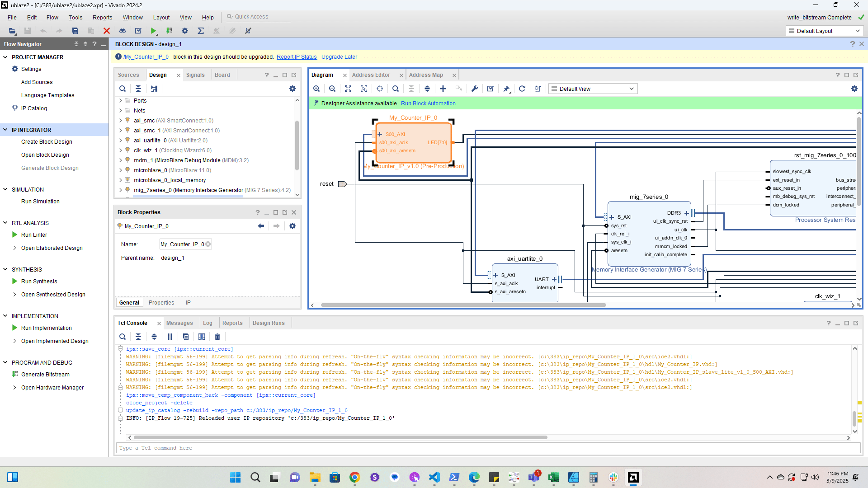Click Zoom Fit icon in diagram toolbar

(348, 89)
